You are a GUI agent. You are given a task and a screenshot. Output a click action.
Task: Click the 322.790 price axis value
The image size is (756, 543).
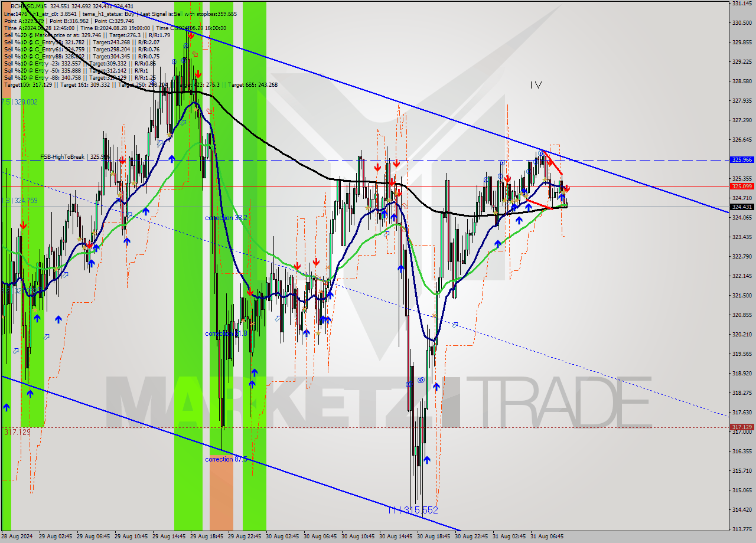pos(741,256)
